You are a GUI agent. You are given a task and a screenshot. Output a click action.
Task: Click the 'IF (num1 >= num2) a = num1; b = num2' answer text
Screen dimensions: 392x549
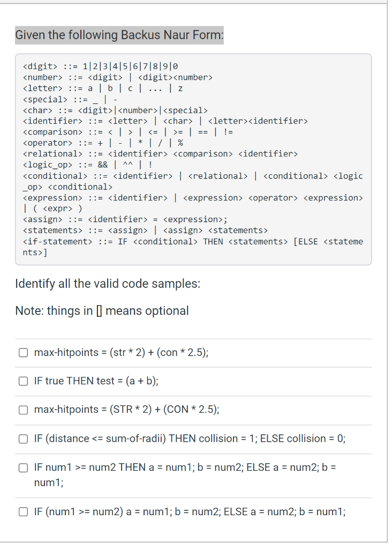[x=190, y=511]
